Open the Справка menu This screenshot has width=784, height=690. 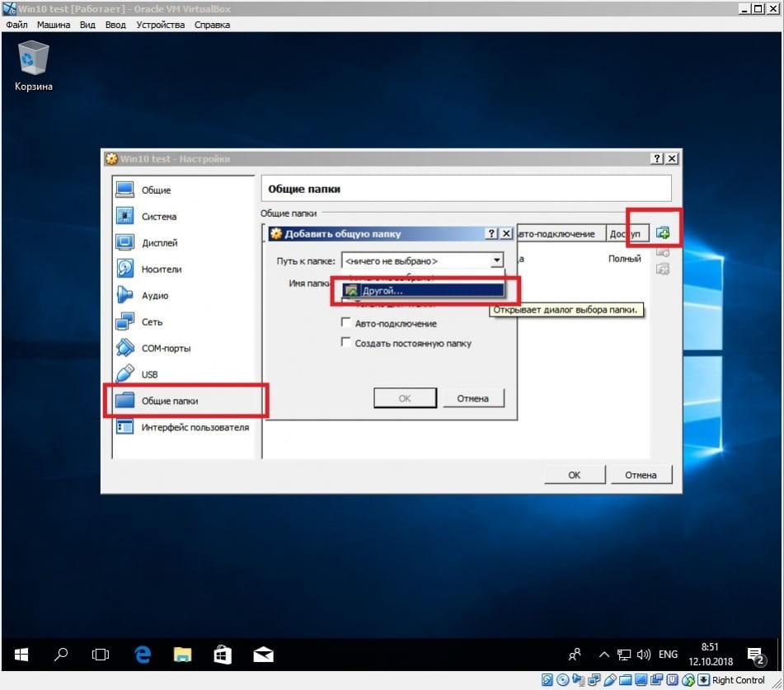pyautogui.click(x=212, y=25)
